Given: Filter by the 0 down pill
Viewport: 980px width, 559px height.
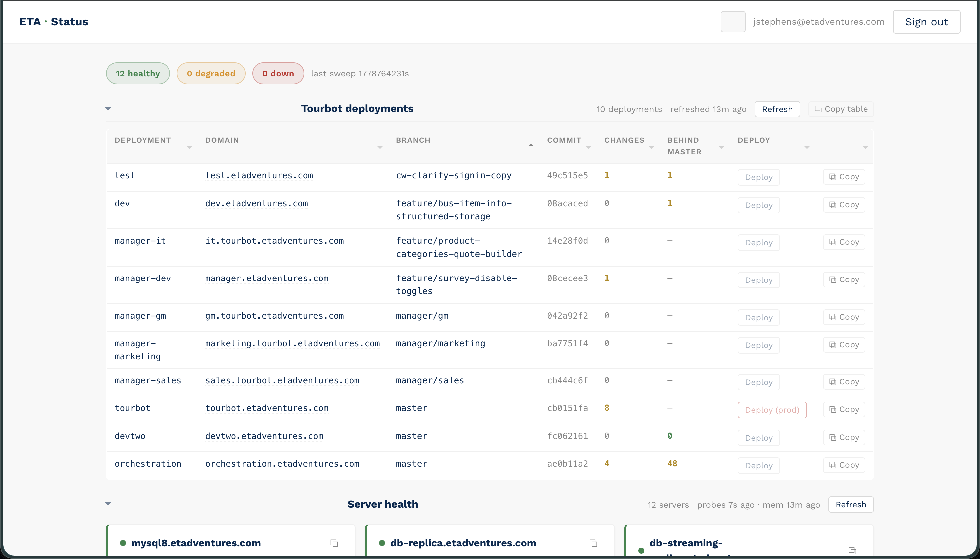Looking at the screenshot, I should pos(278,73).
